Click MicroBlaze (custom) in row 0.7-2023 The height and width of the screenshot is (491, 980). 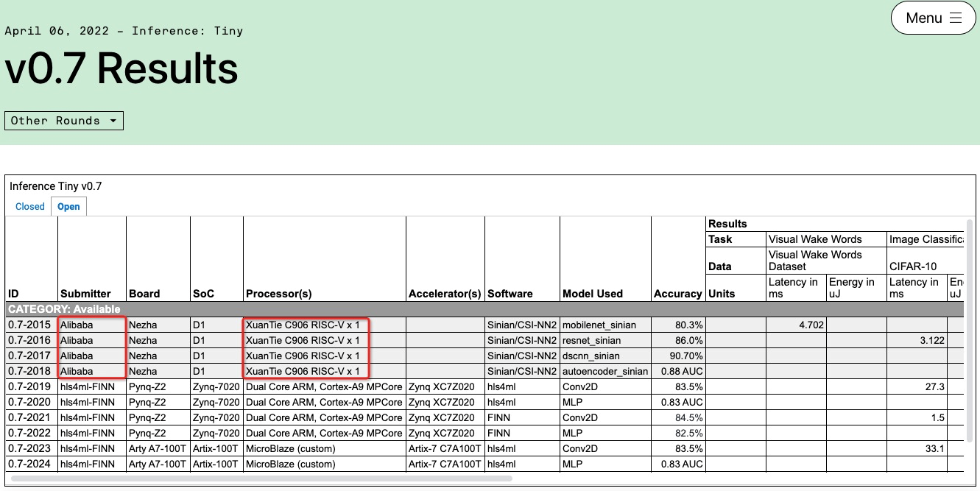(324, 448)
